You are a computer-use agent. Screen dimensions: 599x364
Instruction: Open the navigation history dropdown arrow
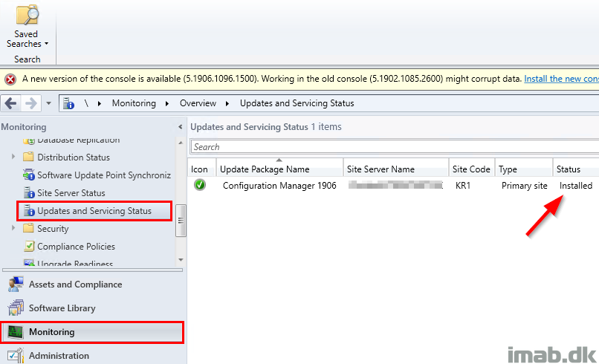pos(48,103)
